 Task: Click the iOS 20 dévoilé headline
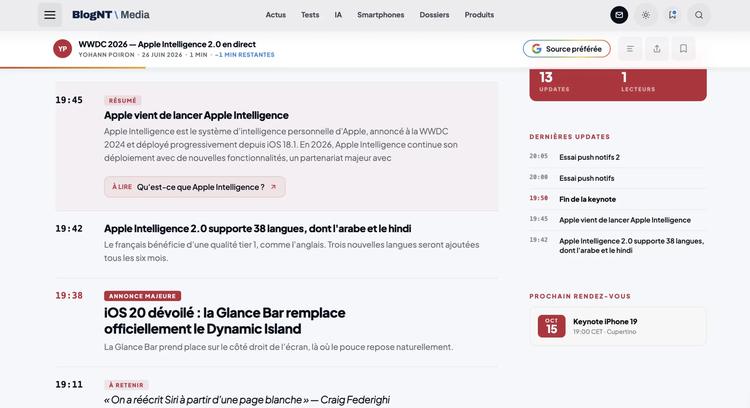[224, 320]
